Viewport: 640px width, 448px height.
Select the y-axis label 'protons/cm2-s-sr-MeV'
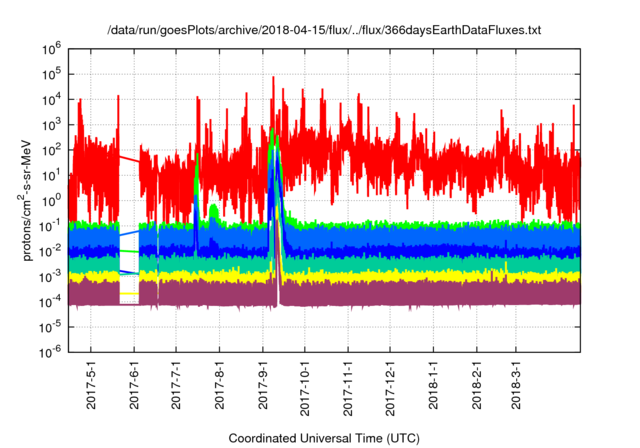(27, 200)
